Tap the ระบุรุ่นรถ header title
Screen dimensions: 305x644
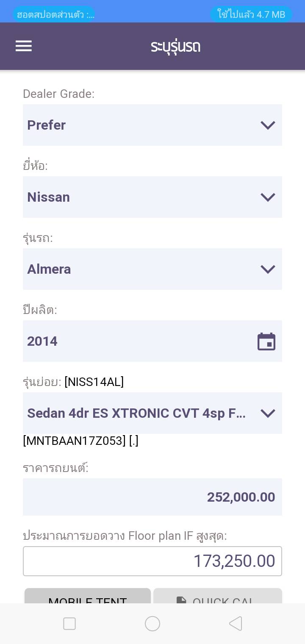pos(175,46)
